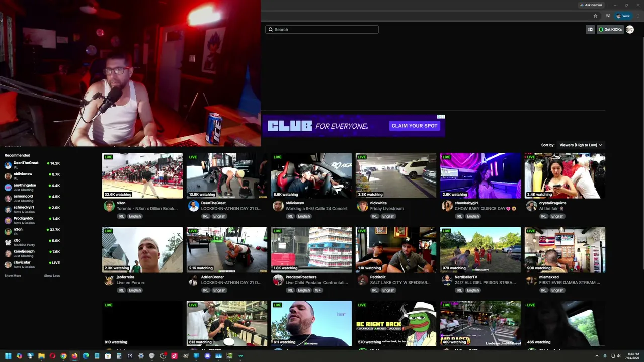The height and width of the screenshot is (362, 644).
Task: Open the 'SALT LAKE CITY W SPEDGAR' title link
Action: pos(400,283)
